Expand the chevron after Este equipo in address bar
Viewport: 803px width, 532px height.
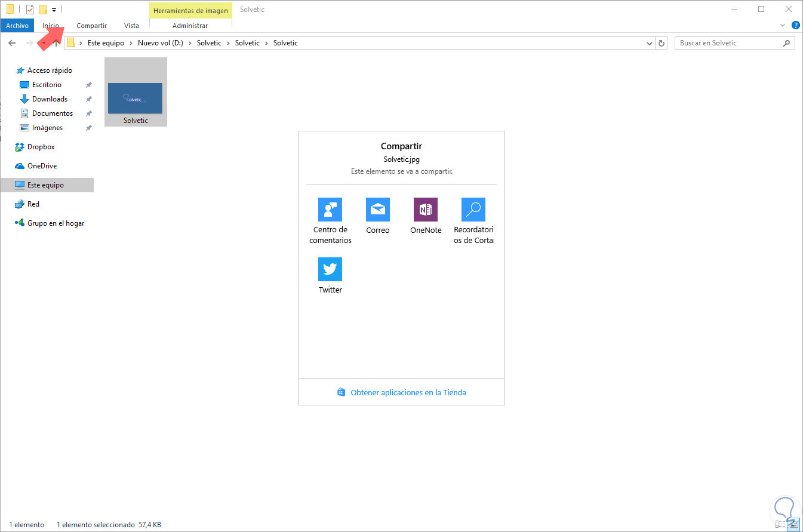131,43
